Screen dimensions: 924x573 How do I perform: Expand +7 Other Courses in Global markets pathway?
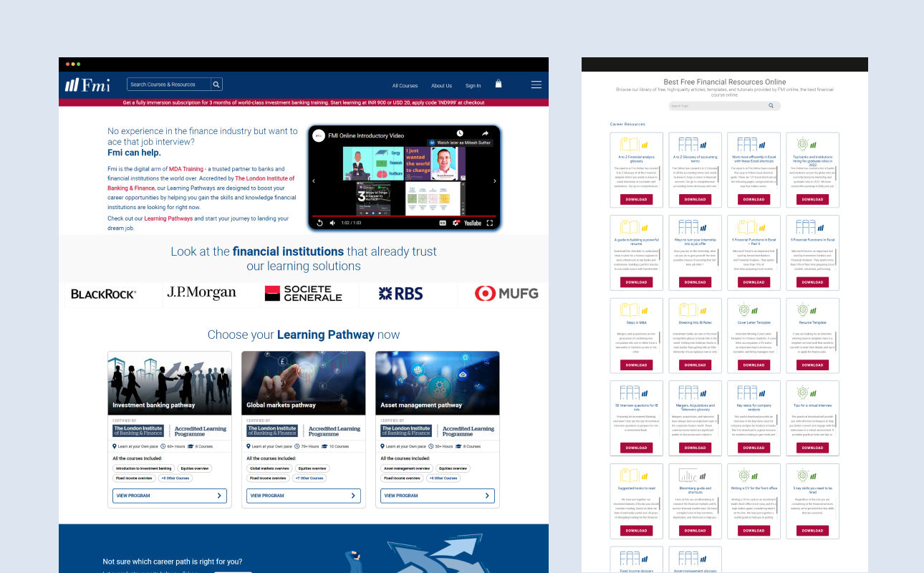tap(309, 477)
